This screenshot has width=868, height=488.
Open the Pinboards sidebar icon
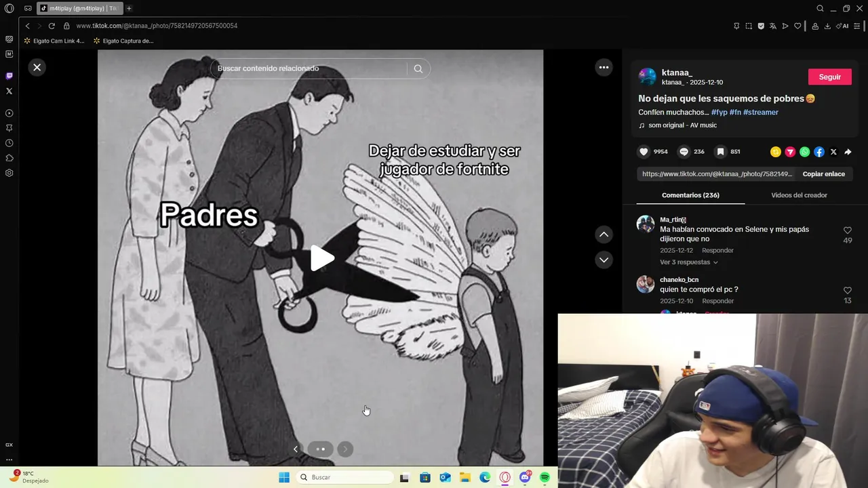(x=9, y=128)
